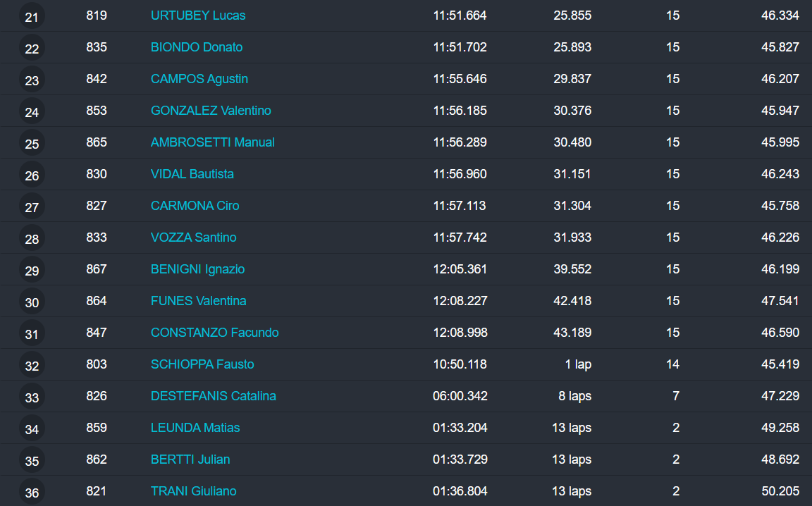Open TRANI Giuliano's driver details
Screen dimensions: 812x506
[194, 491]
